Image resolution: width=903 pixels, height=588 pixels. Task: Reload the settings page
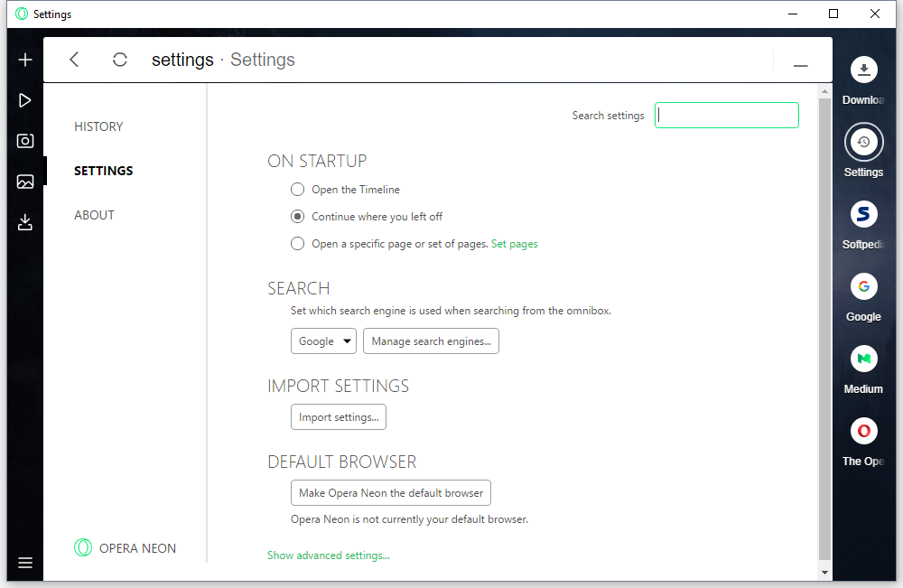pos(120,60)
